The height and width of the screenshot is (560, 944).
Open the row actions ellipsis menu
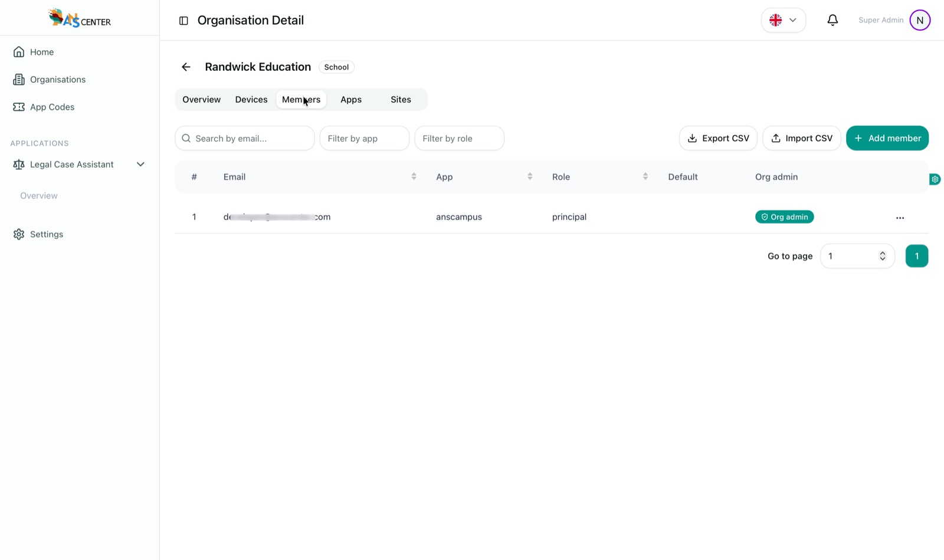tap(900, 218)
